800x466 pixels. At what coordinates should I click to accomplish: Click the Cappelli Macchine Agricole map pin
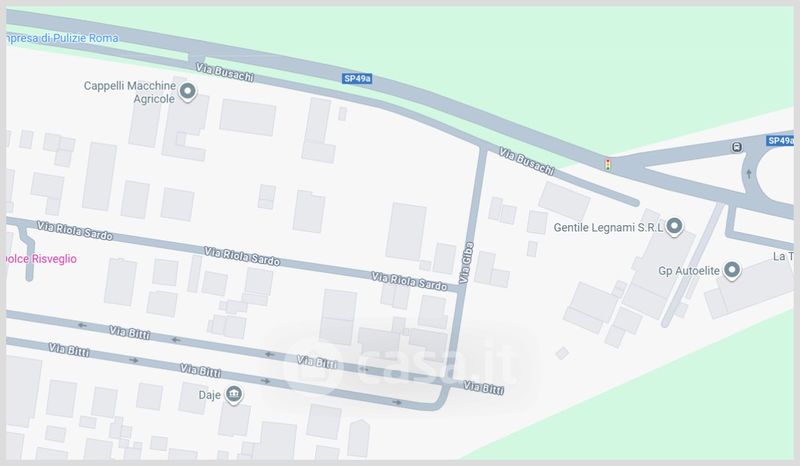(x=187, y=92)
